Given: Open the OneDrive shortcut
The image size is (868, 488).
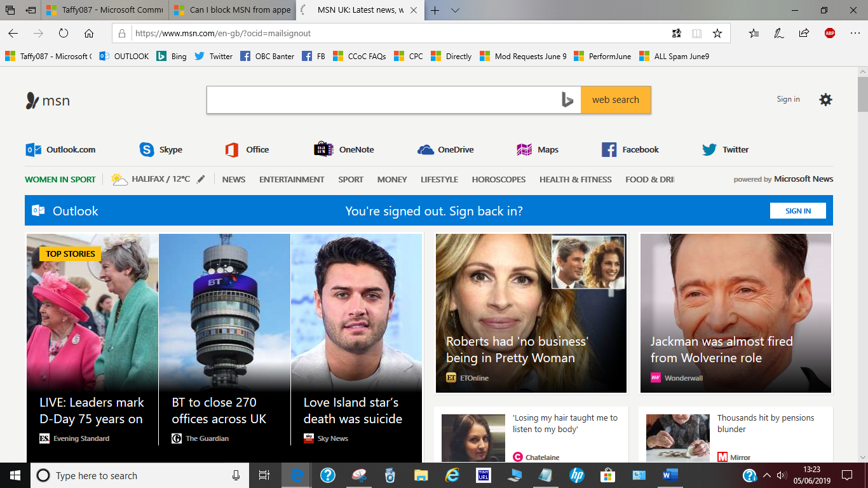Looking at the screenshot, I should tap(445, 149).
